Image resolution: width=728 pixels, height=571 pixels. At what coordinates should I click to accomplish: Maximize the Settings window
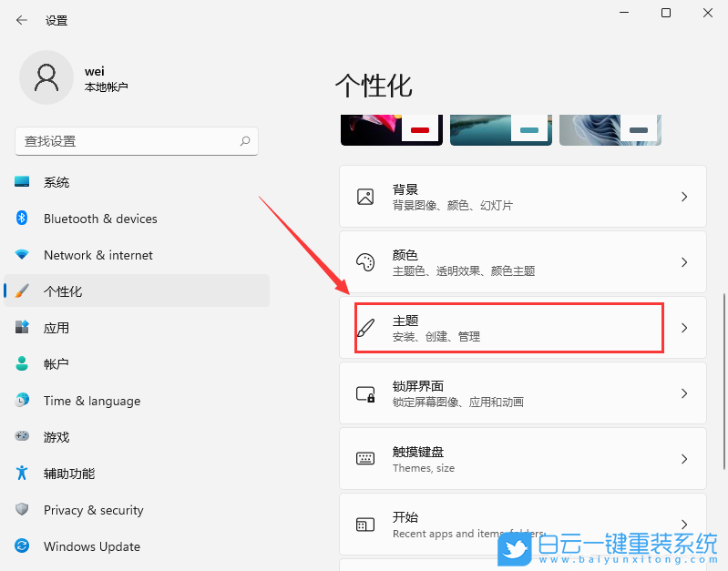click(x=666, y=13)
